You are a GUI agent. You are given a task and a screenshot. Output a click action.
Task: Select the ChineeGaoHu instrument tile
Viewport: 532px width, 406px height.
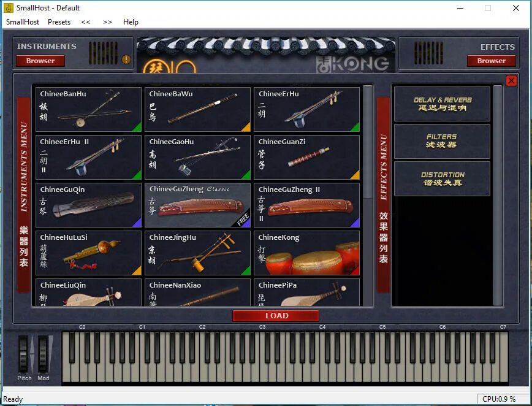coord(197,157)
